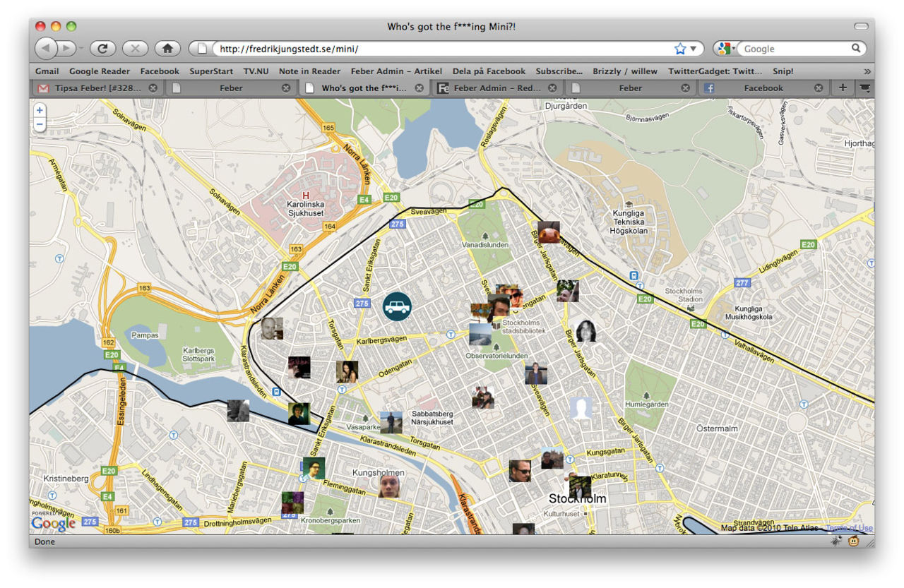Image resolution: width=904 pixels, height=588 pixels.
Task: Go back to the previous page
Action: (x=45, y=49)
